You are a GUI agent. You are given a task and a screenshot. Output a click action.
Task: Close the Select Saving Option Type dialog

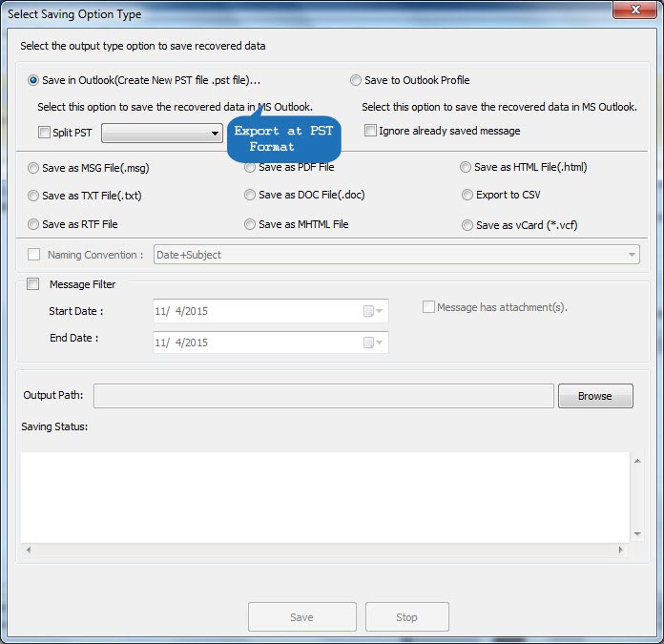click(633, 10)
